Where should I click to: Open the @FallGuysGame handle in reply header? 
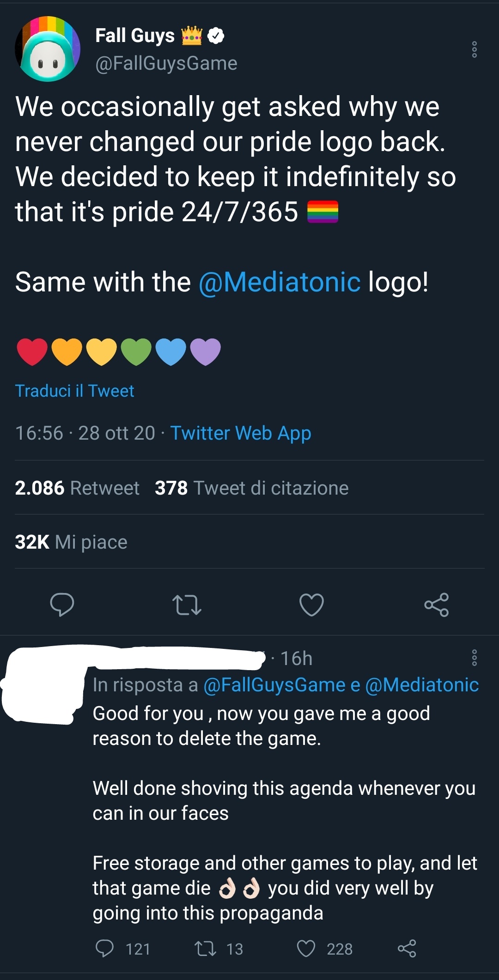(274, 684)
